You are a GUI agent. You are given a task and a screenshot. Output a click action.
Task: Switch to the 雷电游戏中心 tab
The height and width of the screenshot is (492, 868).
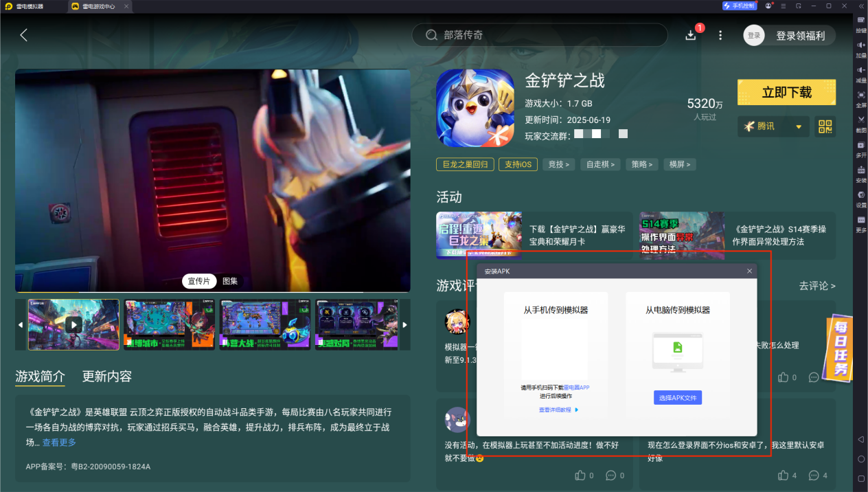click(x=100, y=5)
